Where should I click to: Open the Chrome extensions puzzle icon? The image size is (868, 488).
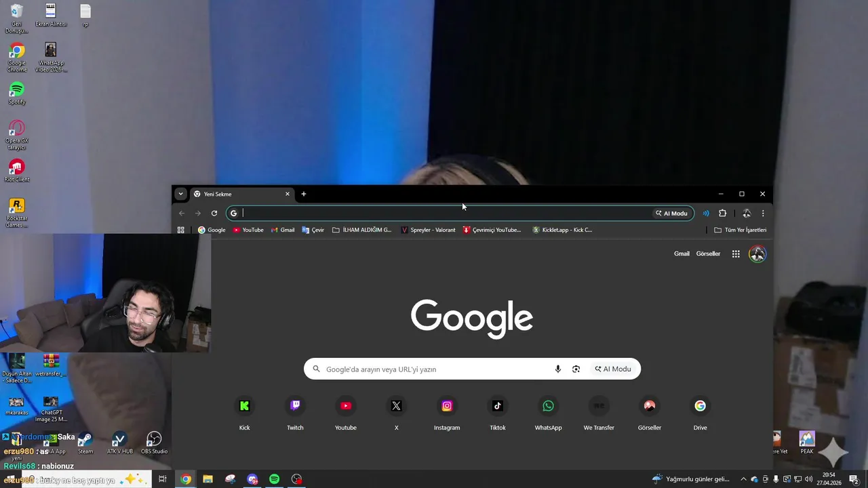click(x=722, y=213)
